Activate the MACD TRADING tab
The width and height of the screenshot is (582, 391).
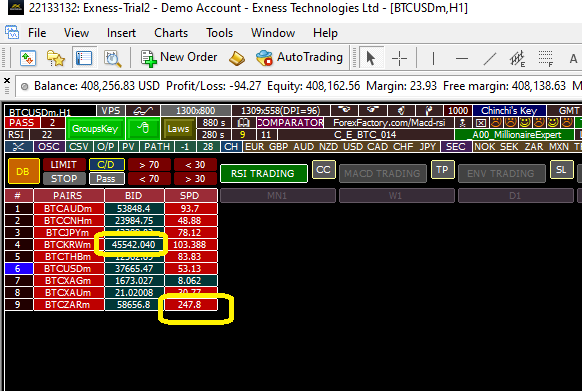point(382,173)
